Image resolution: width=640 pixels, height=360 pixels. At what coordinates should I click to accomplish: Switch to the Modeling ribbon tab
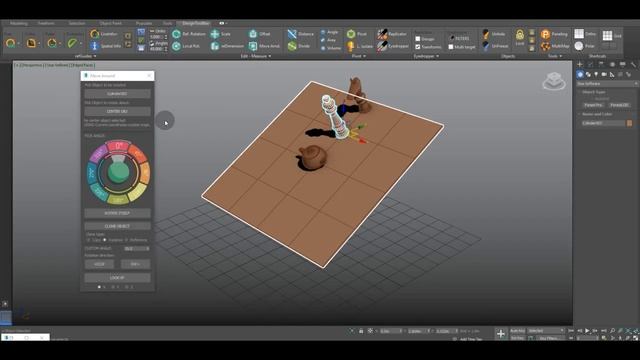pyautogui.click(x=18, y=23)
